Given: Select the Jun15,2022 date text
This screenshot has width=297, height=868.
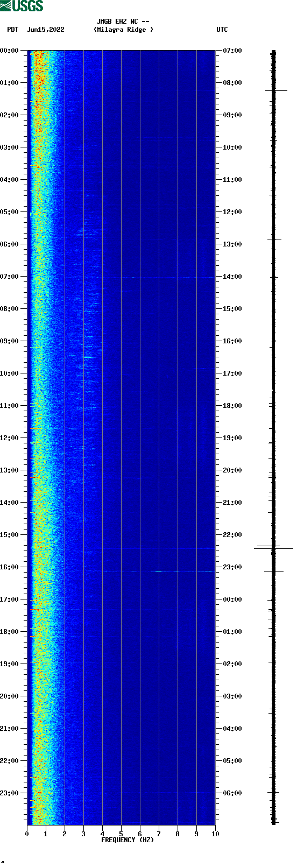Looking at the screenshot, I should pos(46,30).
